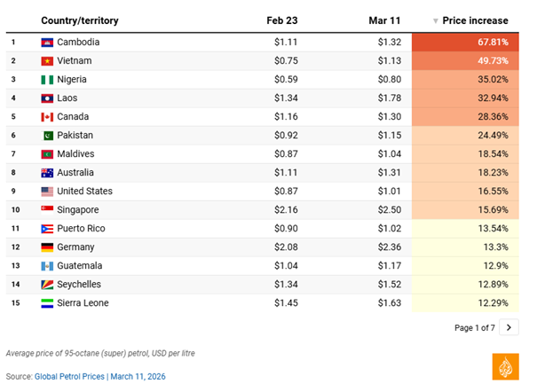
Task: Sort by Price increase column header
Action: click(475, 20)
